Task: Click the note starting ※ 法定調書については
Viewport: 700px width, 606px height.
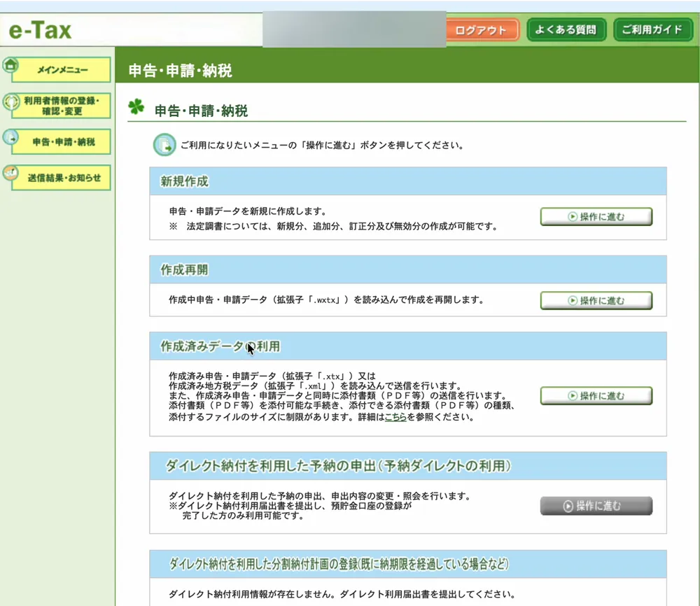Action: point(333,226)
